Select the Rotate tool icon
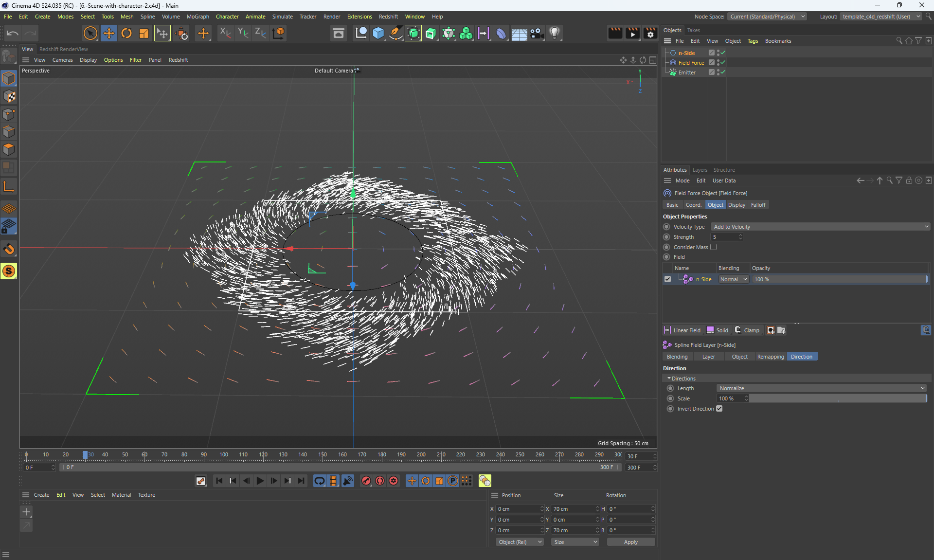The width and height of the screenshot is (934, 560). coord(126,33)
